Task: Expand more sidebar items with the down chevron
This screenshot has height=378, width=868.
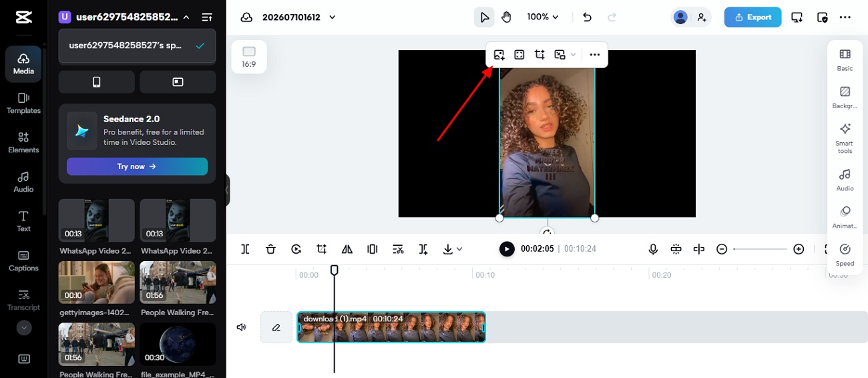Action: [24, 328]
